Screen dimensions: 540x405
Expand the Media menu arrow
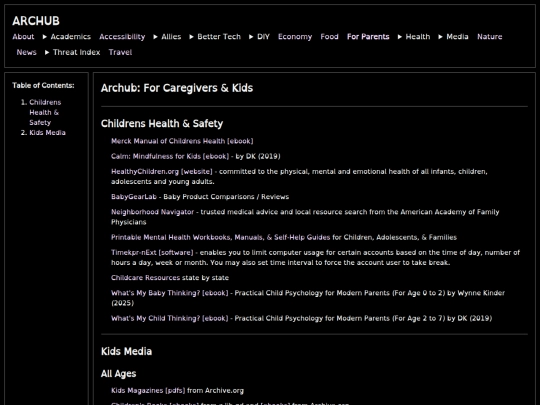tap(440, 37)
